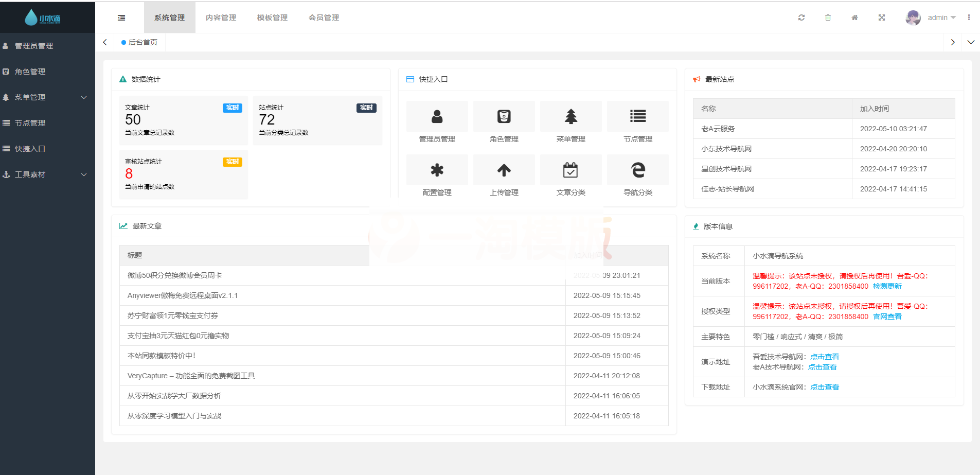Viewport: 980px width, 475px height.
Task: Open the admin account dropdown
Action: pos(940,17)
